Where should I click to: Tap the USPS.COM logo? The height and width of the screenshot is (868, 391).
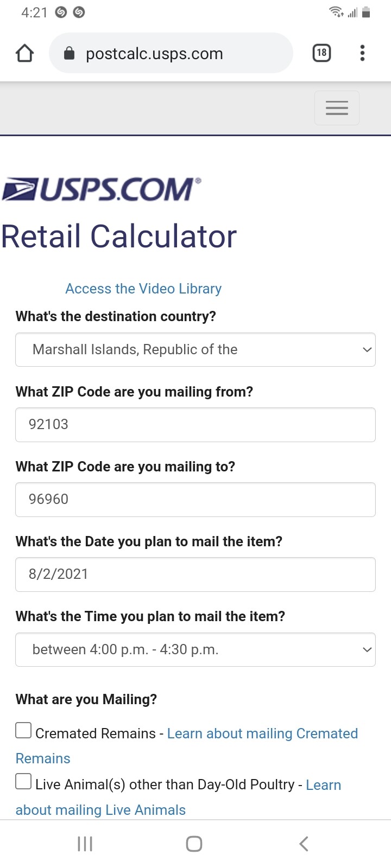click(102, 189)
